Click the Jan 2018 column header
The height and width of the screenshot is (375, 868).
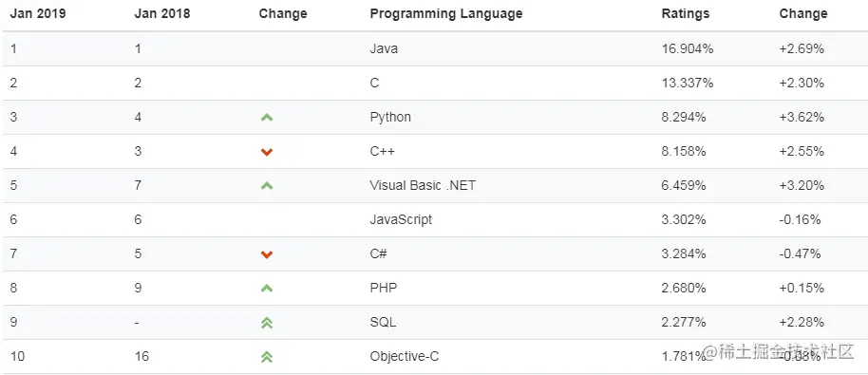pyautogui.click(x=162, y=14)
